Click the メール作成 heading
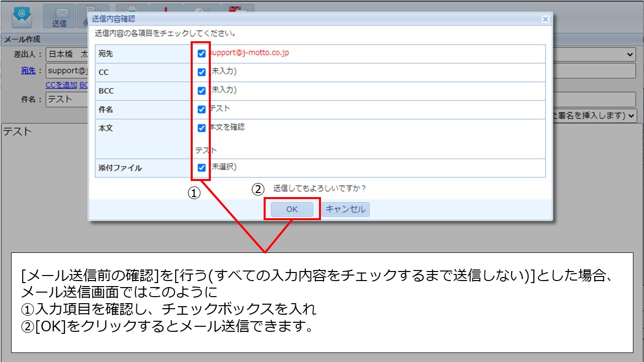Screen dimensions: 644x362 [x=22, y=39]
